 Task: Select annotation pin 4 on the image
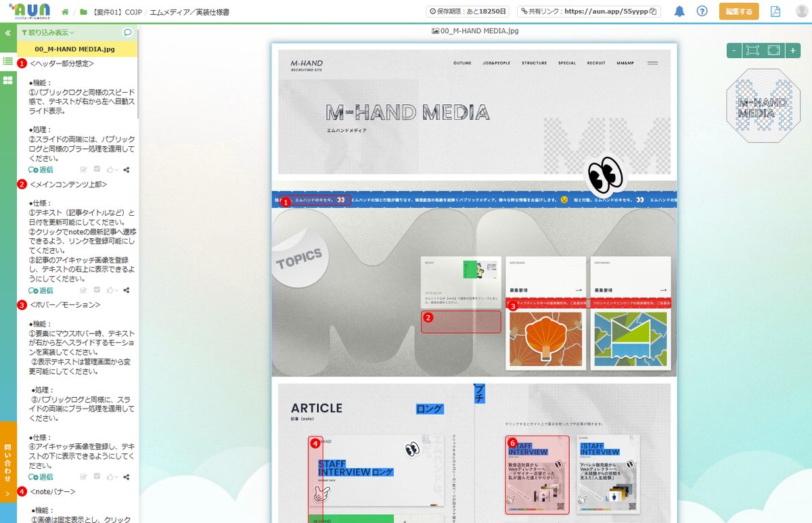(315, 444)
